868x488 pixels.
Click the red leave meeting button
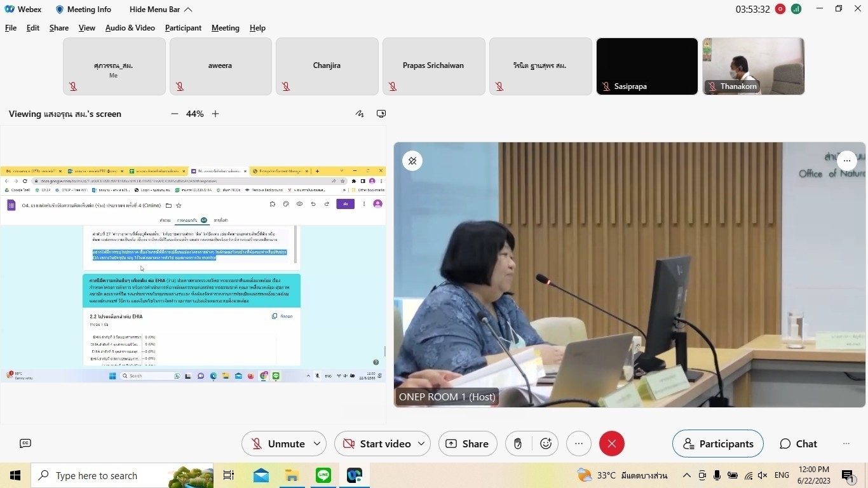click(611, 444)
